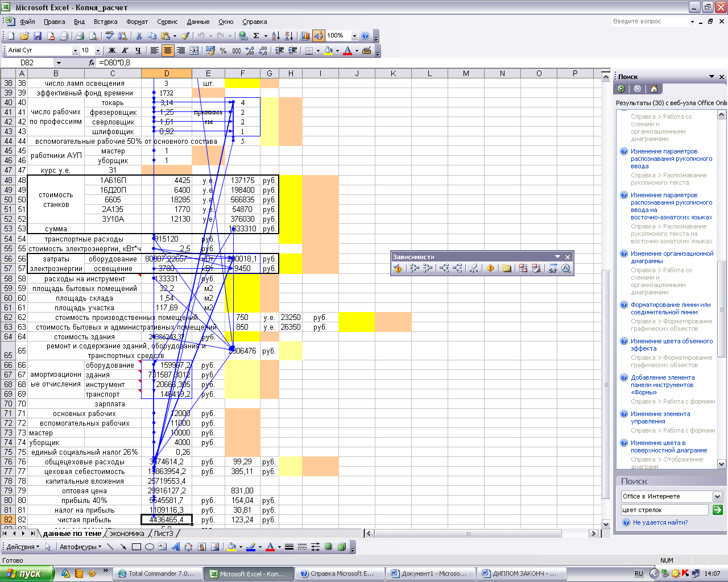This screenshot has width=728, height=582.
Task: Open the Данные menu
Action: coord(198,22)
